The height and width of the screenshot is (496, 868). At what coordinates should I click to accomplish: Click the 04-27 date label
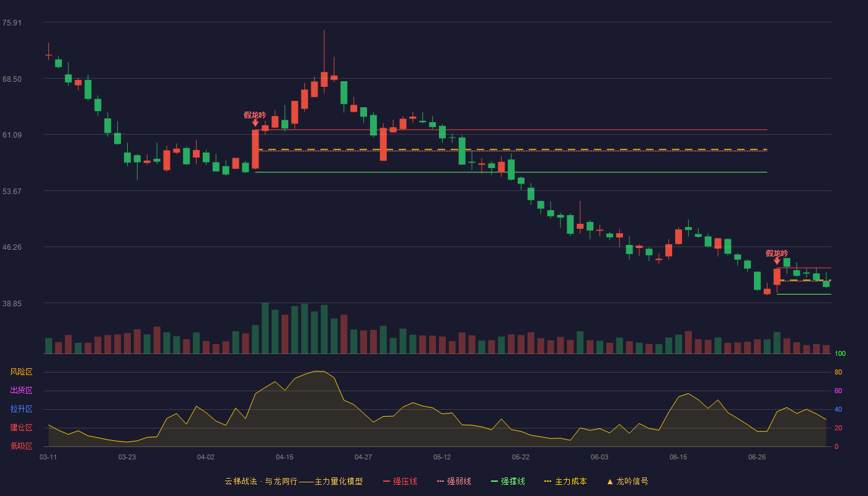tap(363, 457)
